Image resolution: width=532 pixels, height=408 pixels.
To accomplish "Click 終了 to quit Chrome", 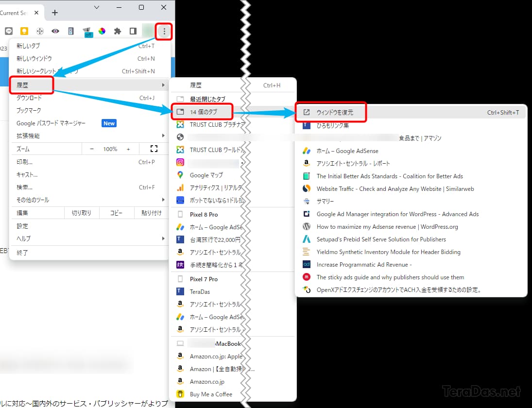I will coord(89,253).
